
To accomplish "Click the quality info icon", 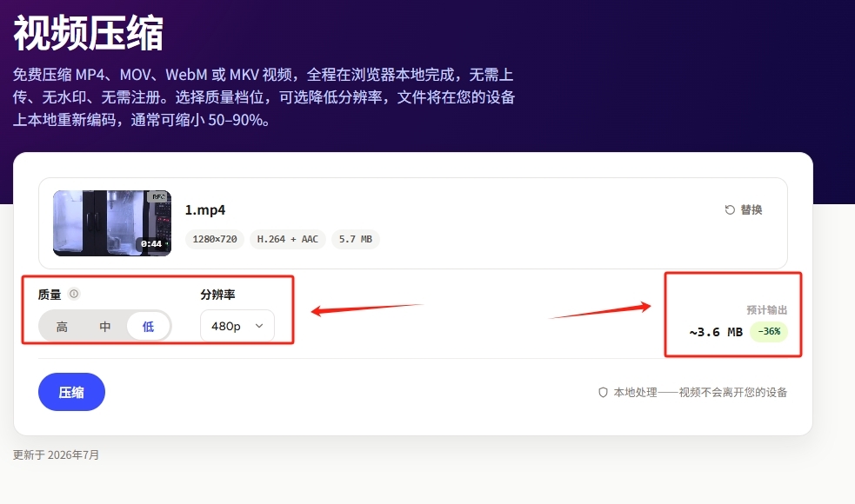I will 74,294.
